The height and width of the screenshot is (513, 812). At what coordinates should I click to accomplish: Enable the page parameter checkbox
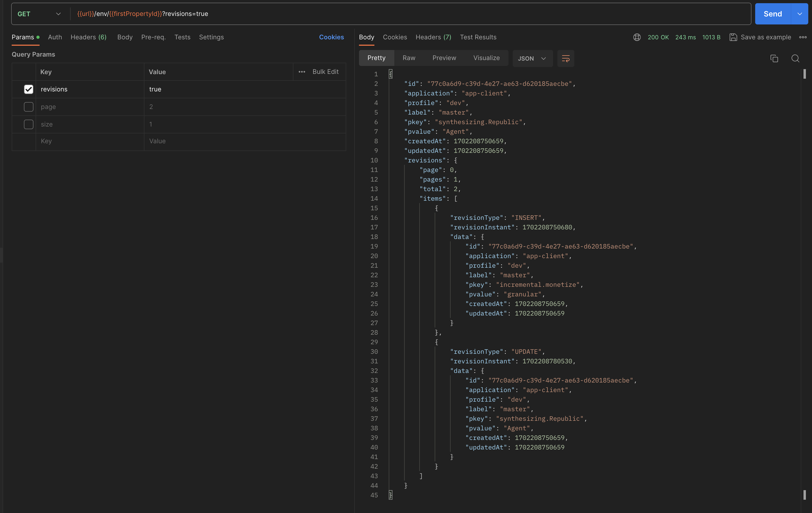click(29, 107)
